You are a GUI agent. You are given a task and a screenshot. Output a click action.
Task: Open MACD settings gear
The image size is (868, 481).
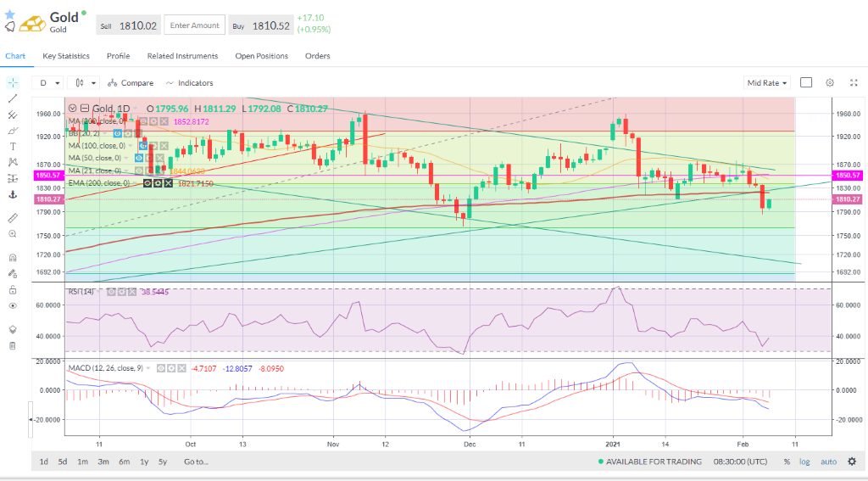point(171,368)
